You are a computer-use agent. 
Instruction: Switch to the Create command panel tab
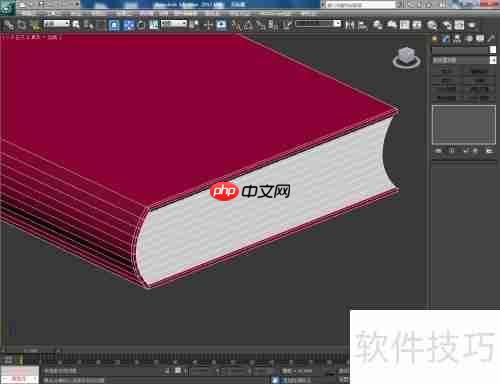(435, 39)
